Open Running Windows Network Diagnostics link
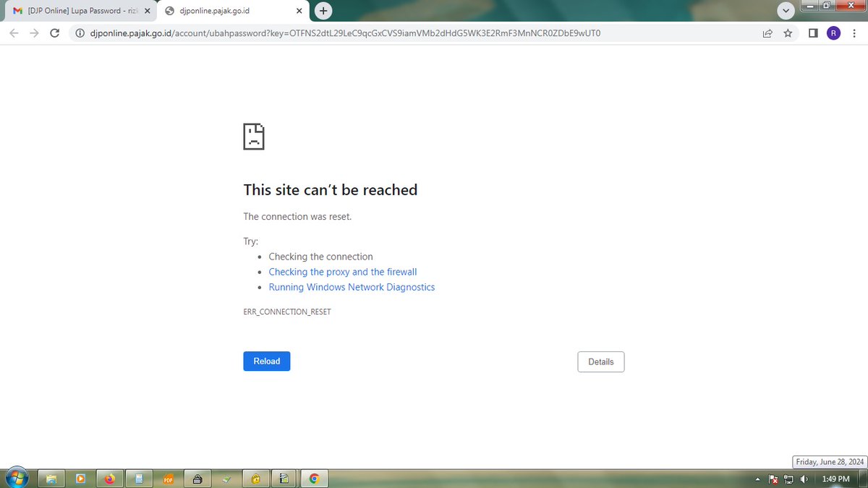Viewport: 868px width, 488px height. (352, 287)
